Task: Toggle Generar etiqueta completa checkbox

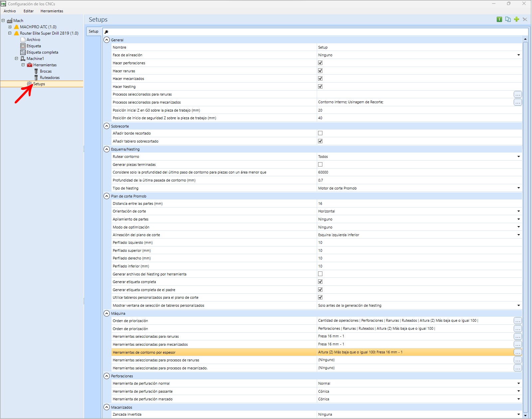Action: (x=320, y=282)
